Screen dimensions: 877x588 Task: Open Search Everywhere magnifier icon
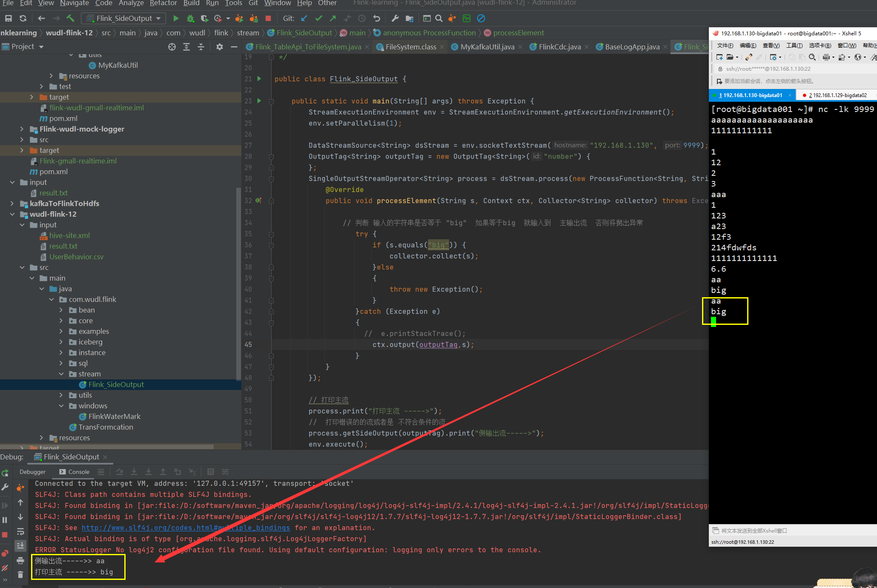(439, 18)
